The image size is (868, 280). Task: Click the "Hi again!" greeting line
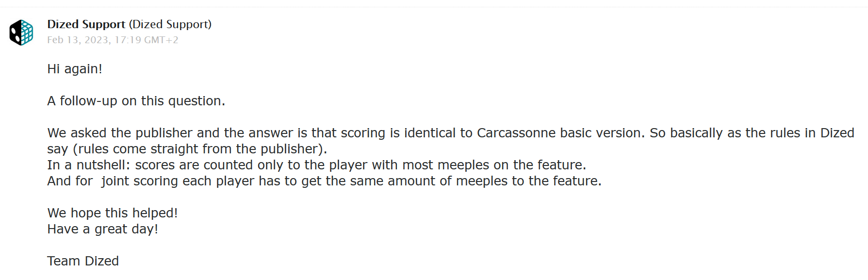(x=75, y=69)
